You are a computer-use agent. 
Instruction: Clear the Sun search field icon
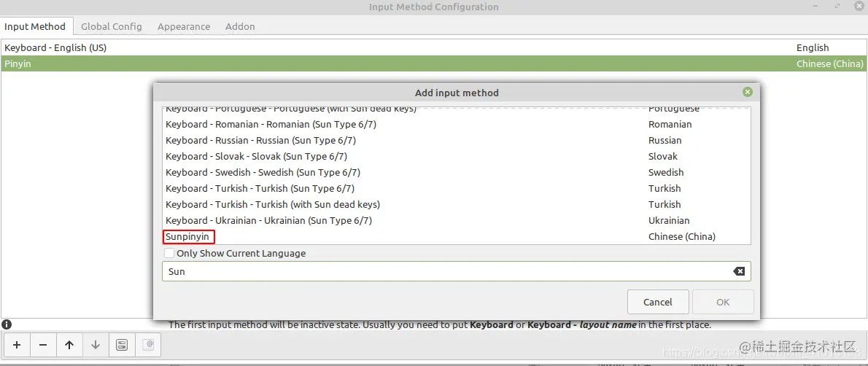pos(739,271)
